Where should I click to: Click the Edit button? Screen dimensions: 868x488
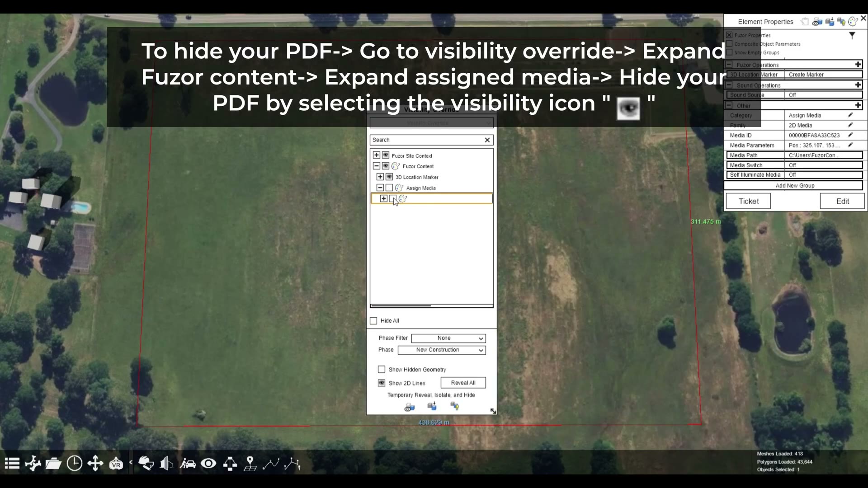842,201
